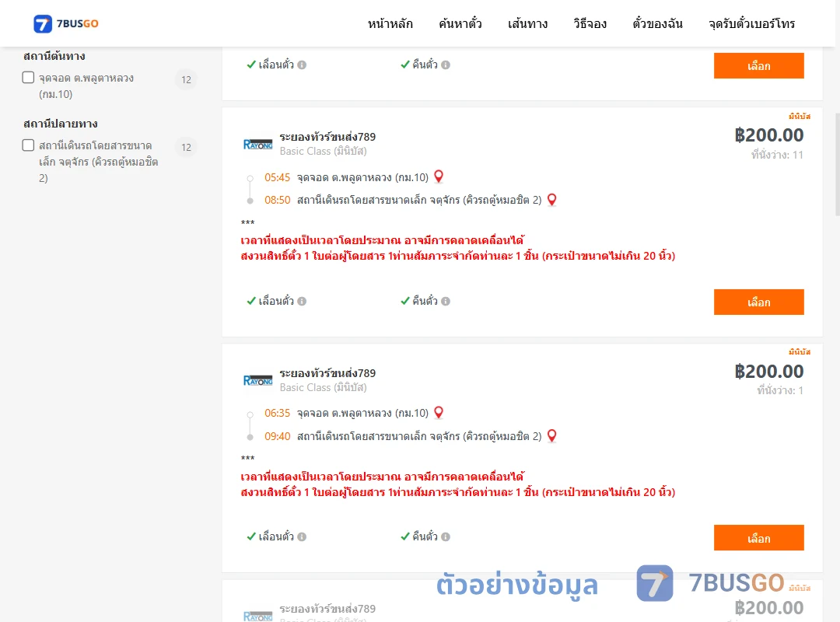Screen dimensions: 840x622
Task: Click the 08:50 arrival time
Action: pyautogui.click(x=277, y=200)
